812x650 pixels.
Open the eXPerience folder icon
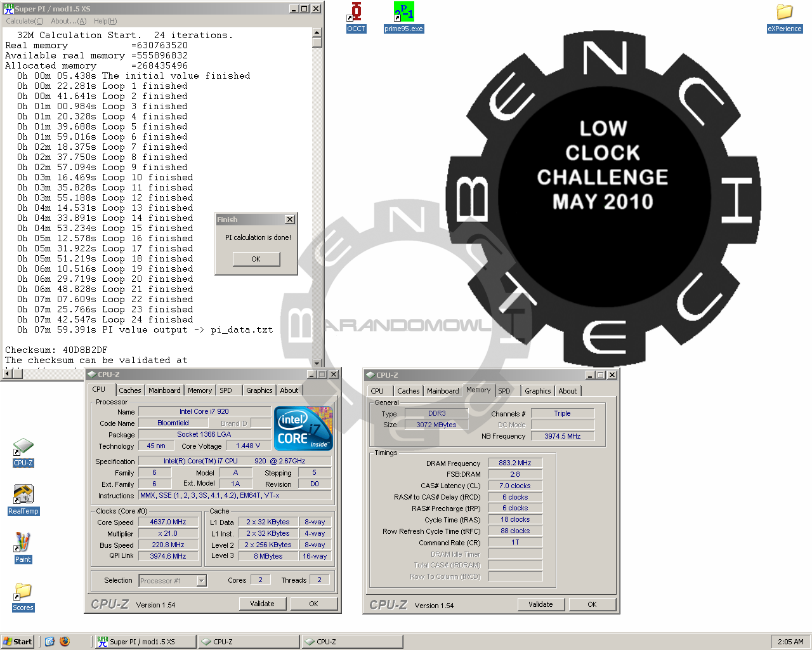pos(785,17)
